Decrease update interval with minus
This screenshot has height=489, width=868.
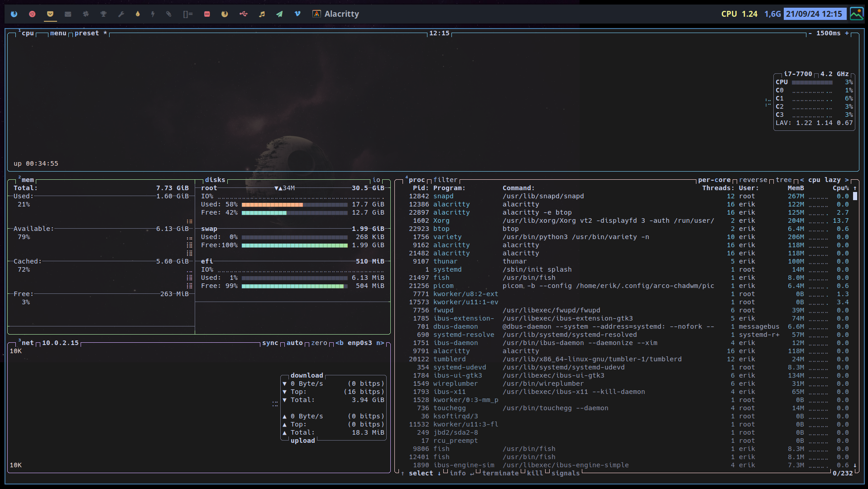(x=810, y=34)
